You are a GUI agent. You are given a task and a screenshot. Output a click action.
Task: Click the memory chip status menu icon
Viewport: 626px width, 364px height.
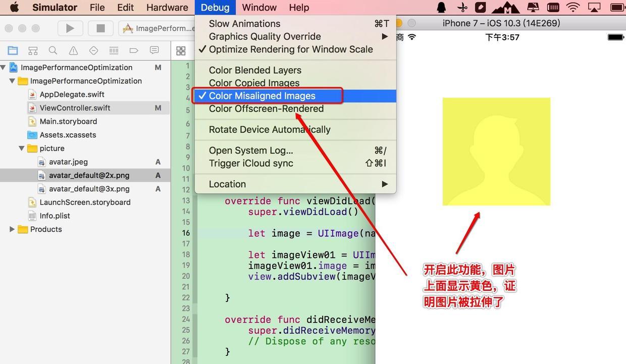click(x=553, y=7)
